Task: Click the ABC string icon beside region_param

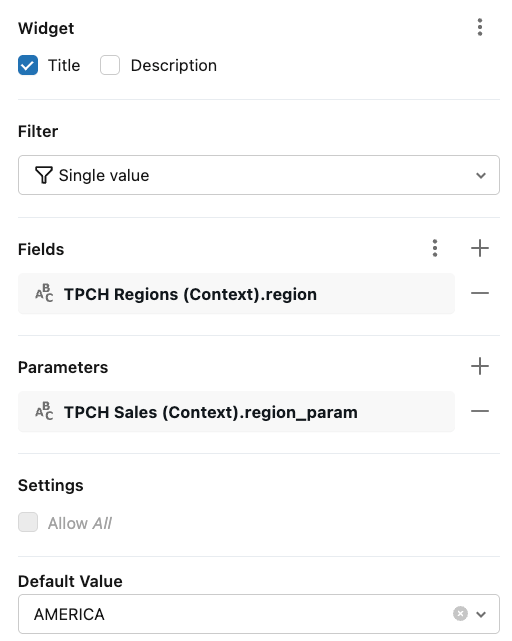Action: point(44,411)
